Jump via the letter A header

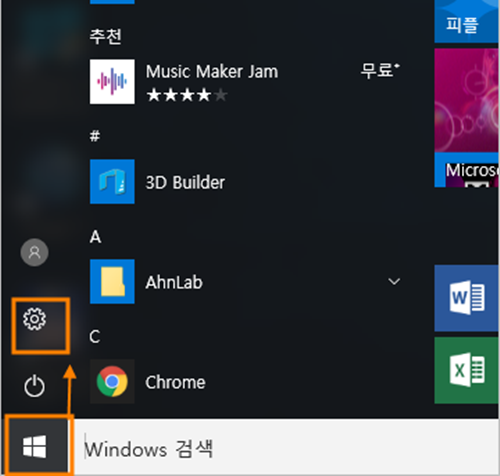click(x=95, y=237)
